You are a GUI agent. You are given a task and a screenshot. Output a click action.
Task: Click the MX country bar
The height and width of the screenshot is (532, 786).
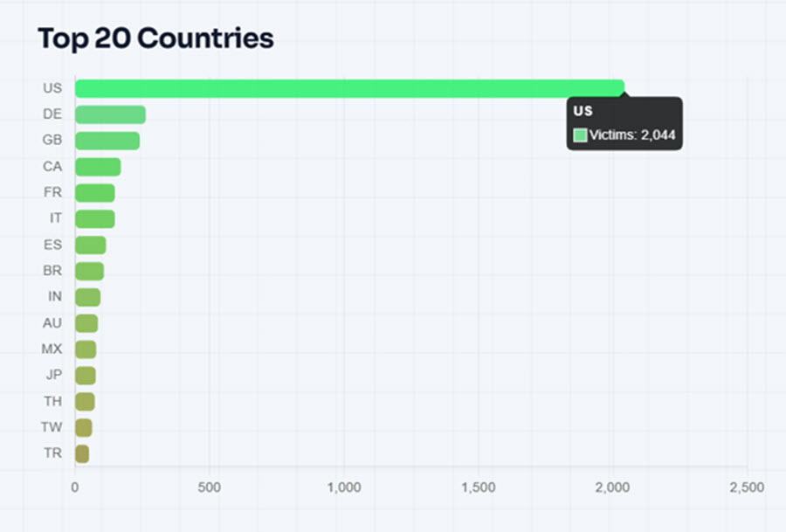(86, 349)
